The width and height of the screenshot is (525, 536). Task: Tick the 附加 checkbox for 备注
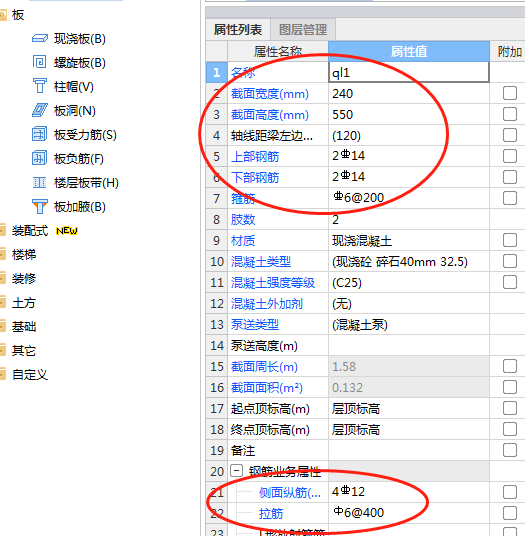(x=510, y=450)
